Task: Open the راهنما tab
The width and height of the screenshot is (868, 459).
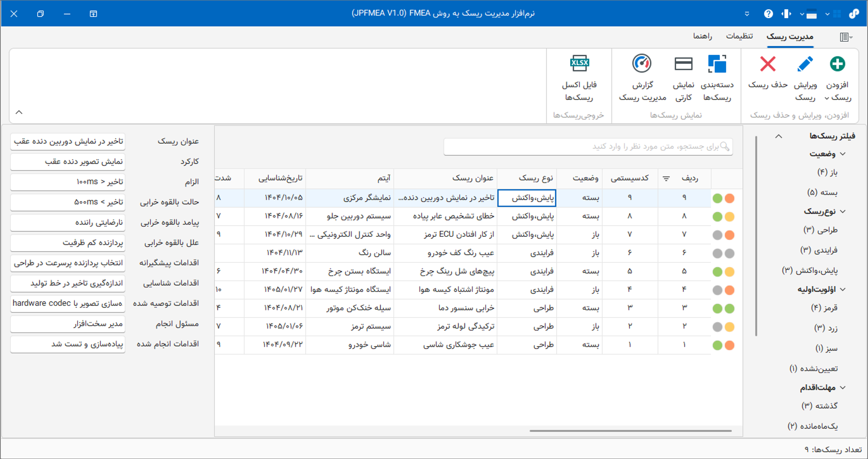Action: click(703, 36)
